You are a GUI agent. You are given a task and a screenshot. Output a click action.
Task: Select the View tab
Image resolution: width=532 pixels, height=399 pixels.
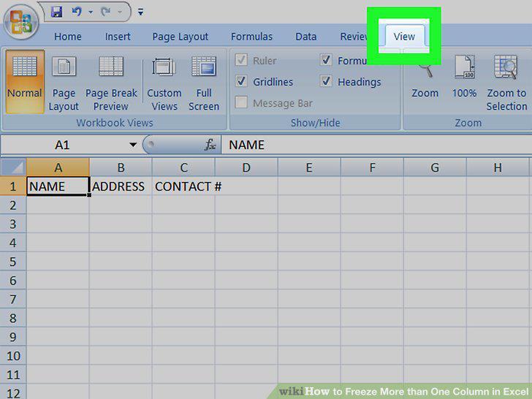point(403,36)
